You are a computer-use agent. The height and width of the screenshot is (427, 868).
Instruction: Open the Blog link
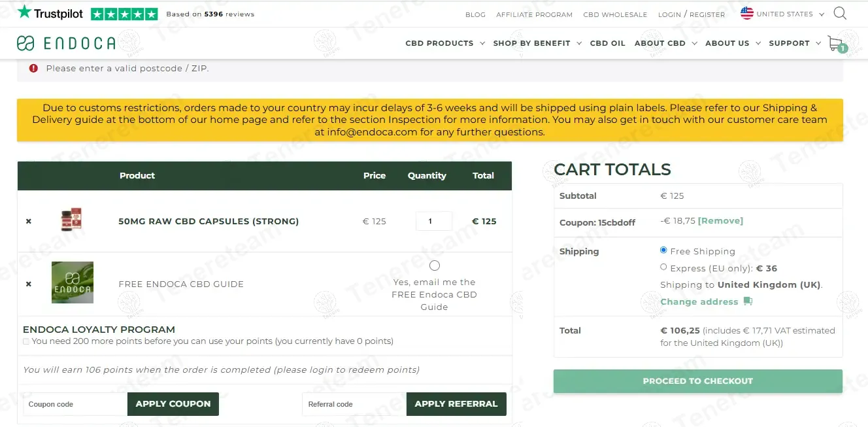[x=475, y=14]
